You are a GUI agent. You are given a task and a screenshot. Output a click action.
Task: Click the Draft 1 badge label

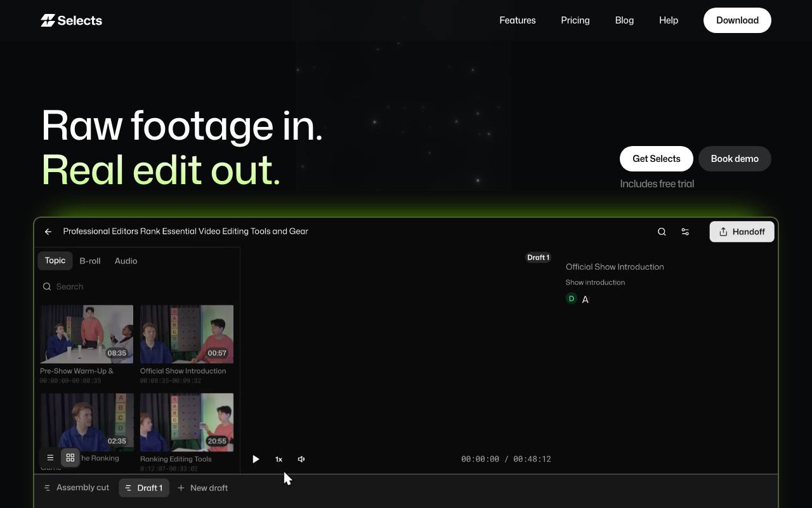538,257
